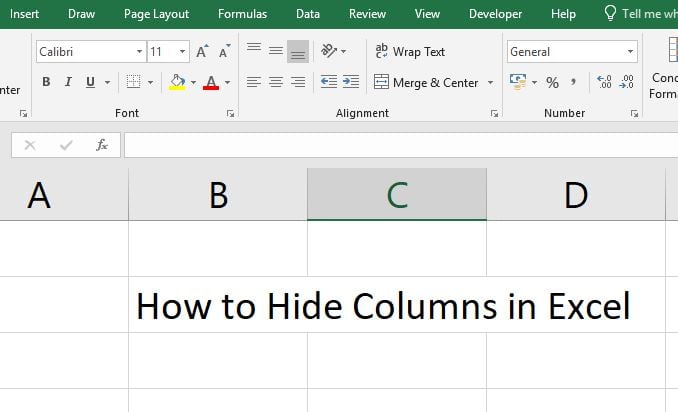Open Accounting Format dropdown arrow
The width and height of the screenshot is (678, 412).
[534, 82]
